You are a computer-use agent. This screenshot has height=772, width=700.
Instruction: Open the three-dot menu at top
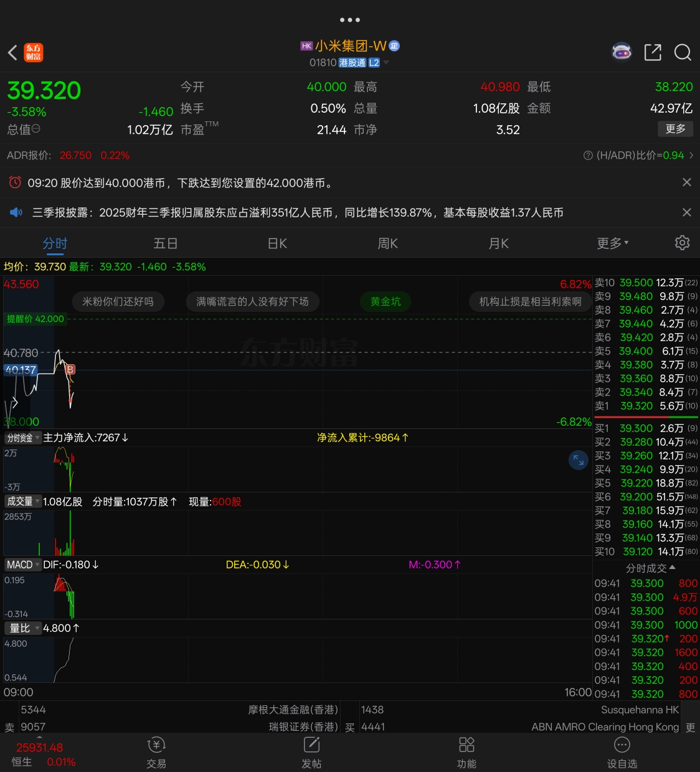coord(350,20)
